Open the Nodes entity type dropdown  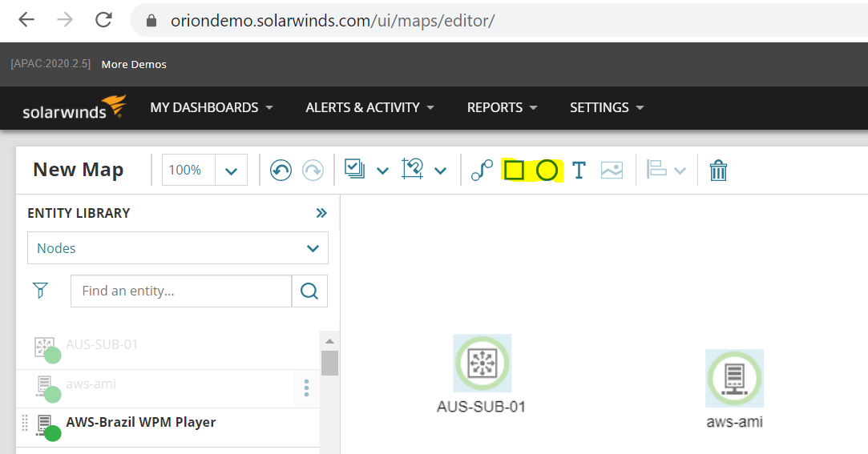178,247
